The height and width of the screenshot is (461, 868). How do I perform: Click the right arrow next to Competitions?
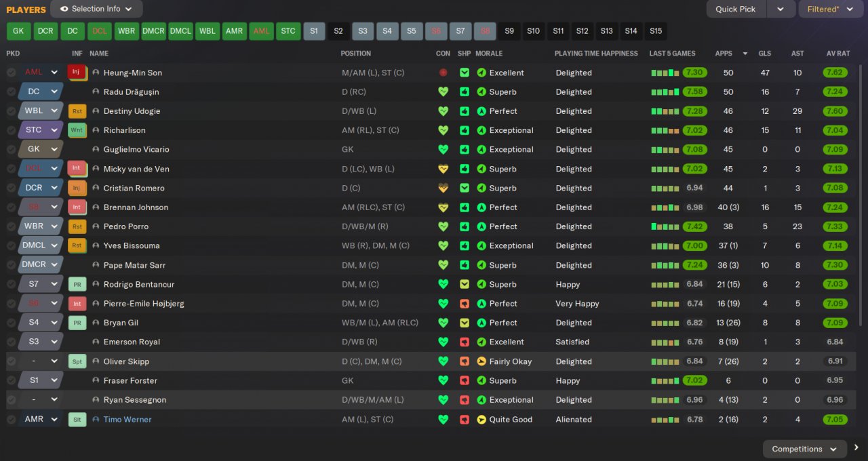[x=856, y=447]
